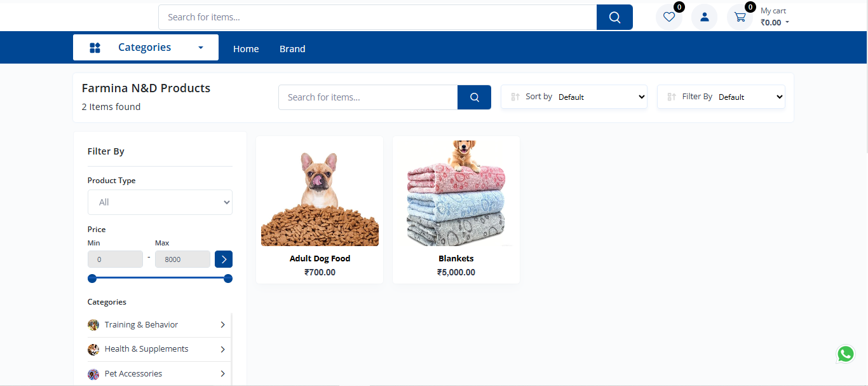Open the My cart dropdown
Screen dimensions: 868x386
775,17
